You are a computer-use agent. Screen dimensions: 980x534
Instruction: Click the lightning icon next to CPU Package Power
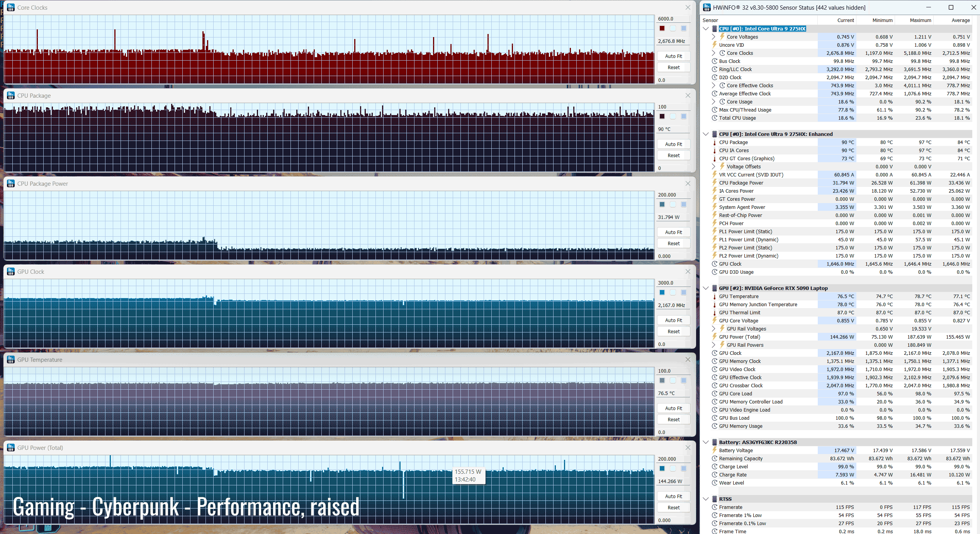715,183
